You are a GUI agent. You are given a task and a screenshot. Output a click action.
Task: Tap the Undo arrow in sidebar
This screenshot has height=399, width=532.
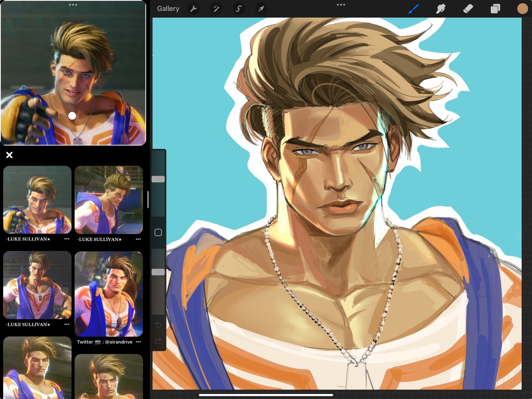tap(158, 325)
